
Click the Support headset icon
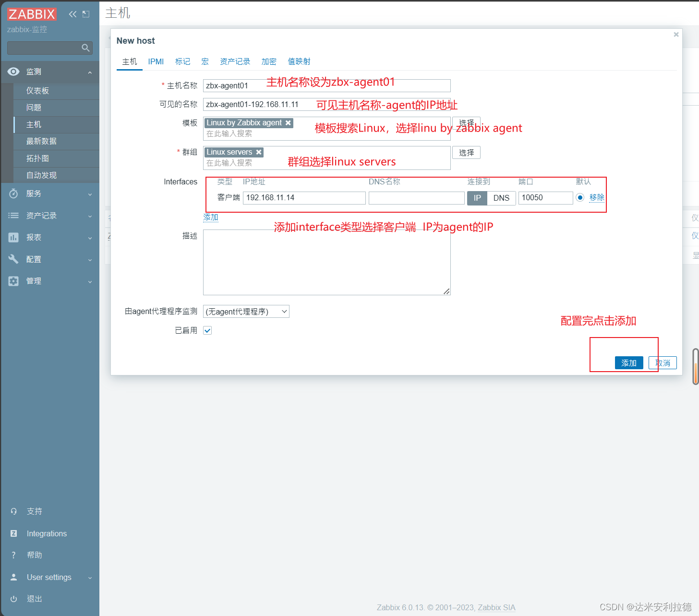point(14,511)
